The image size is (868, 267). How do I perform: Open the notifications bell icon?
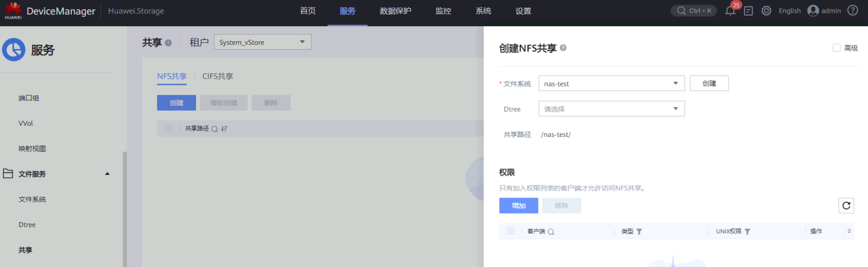click(x=730, y=11)
